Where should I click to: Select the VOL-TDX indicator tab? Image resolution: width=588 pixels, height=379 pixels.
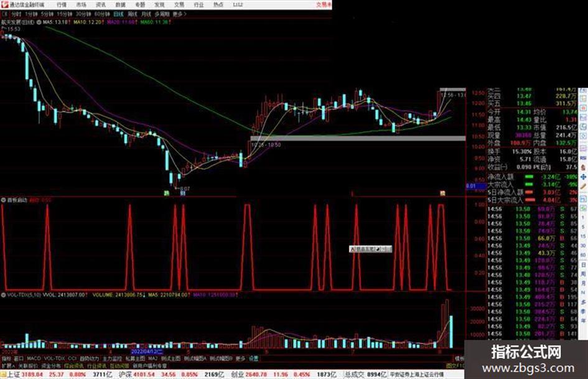point(54,358)
